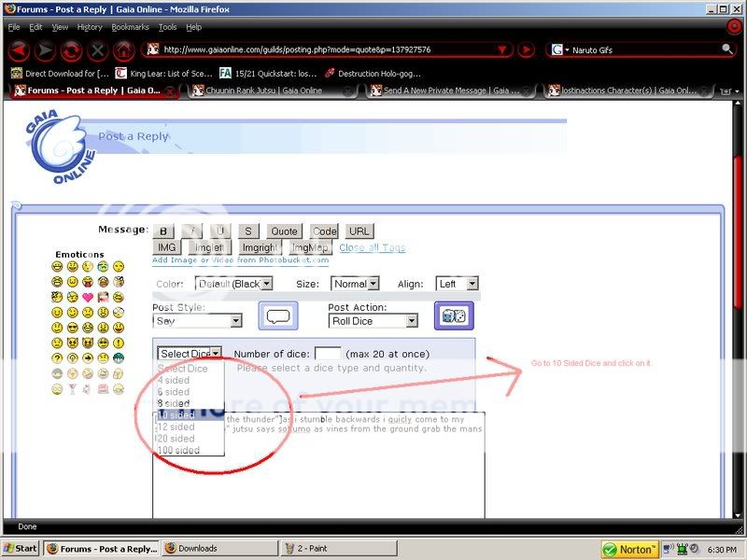The width and height of the screenshot is (747, 560).
Task: Insert an IMG tag into the post
Action: 167,247
